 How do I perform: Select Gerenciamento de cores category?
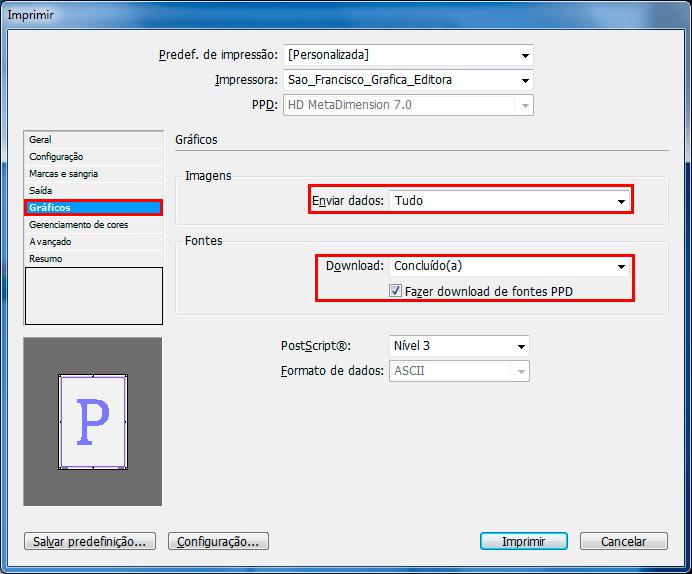click(94, 225)
